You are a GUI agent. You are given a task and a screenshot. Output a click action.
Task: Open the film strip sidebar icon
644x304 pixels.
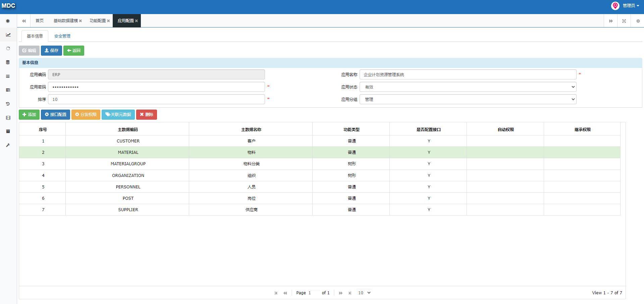click(8, 118)
